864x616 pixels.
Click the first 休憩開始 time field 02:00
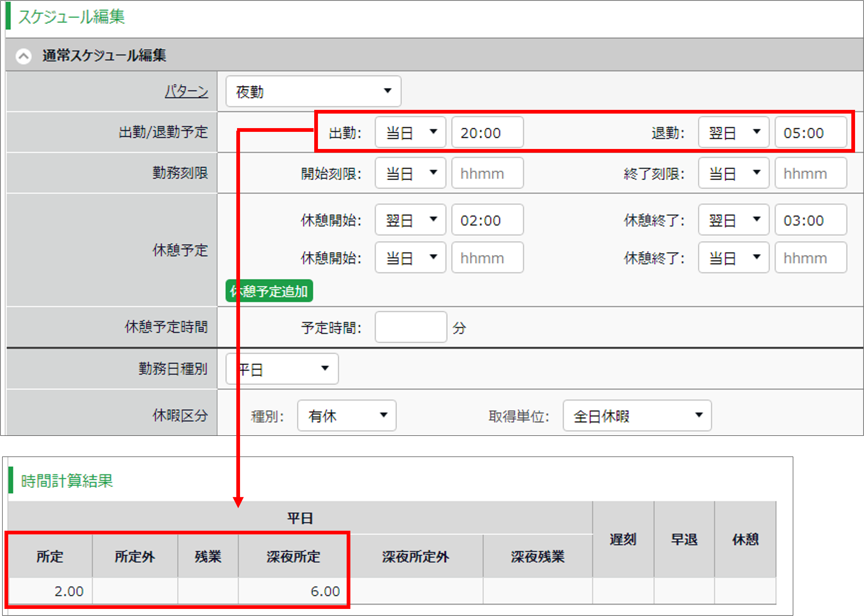pyautogui.click(x=487, y=220)
